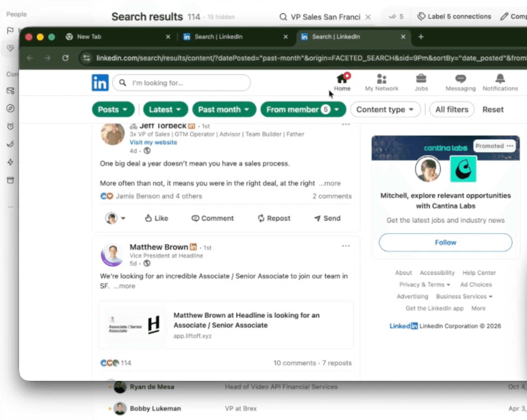
Task: Expand the From member filter dropdown
Action: [303, 109]
